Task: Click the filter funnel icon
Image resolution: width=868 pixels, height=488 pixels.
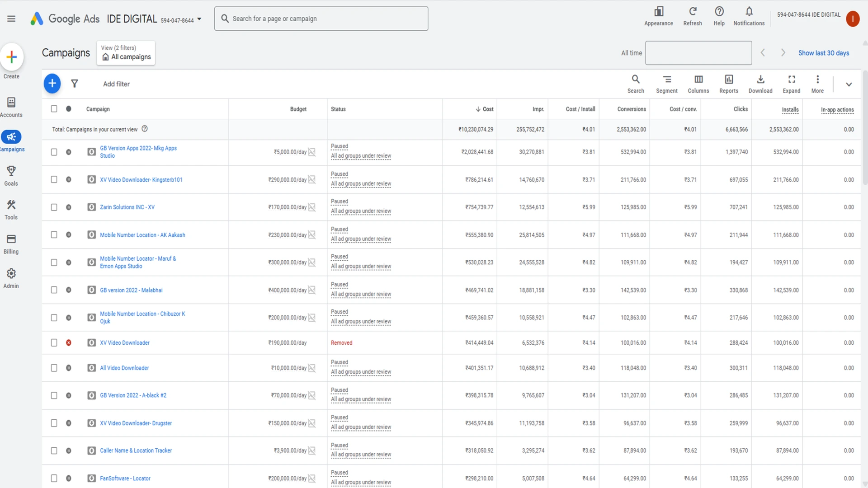Action: tap(75, 84)
